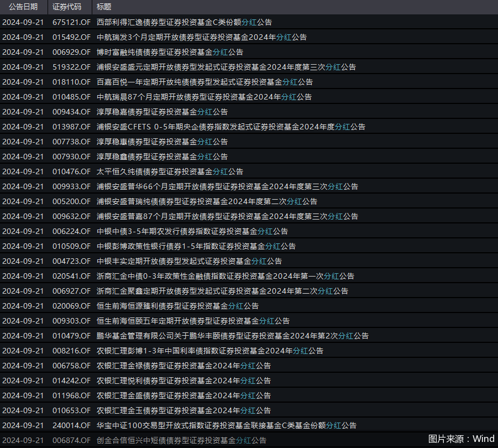Select security code 004723.OF

(71, 261)
